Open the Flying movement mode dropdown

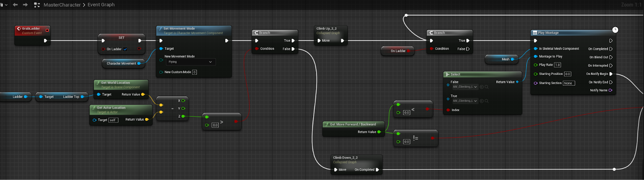[x=190, y=62]
